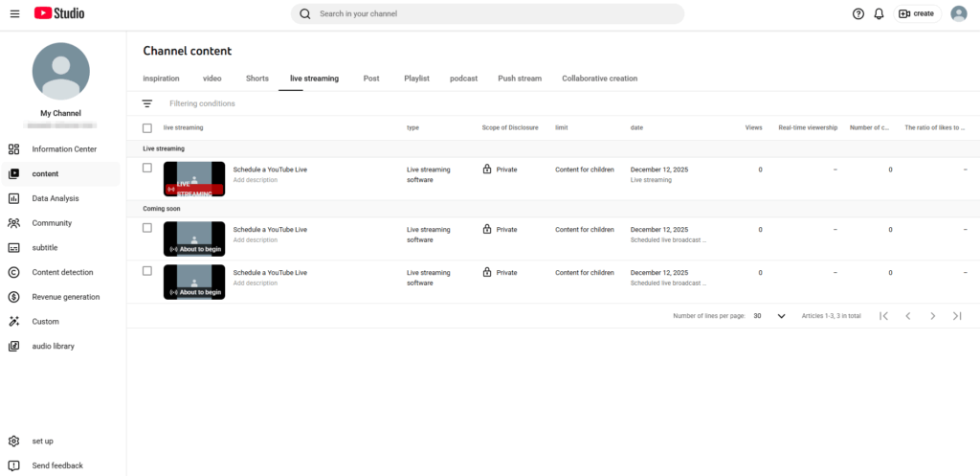Viewport: 980px width, 476px height.
Task: Go to the Revenue generation page
Action: coord(65,297)
